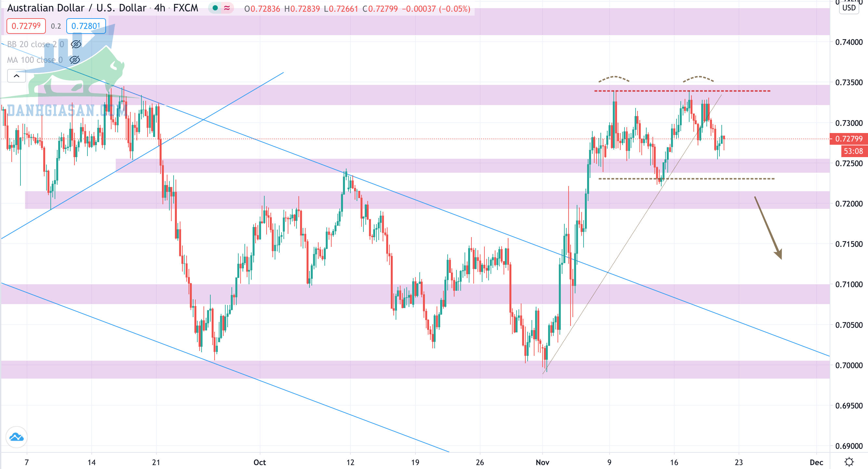Click the close value C0.72799

(x=380, y=9)
